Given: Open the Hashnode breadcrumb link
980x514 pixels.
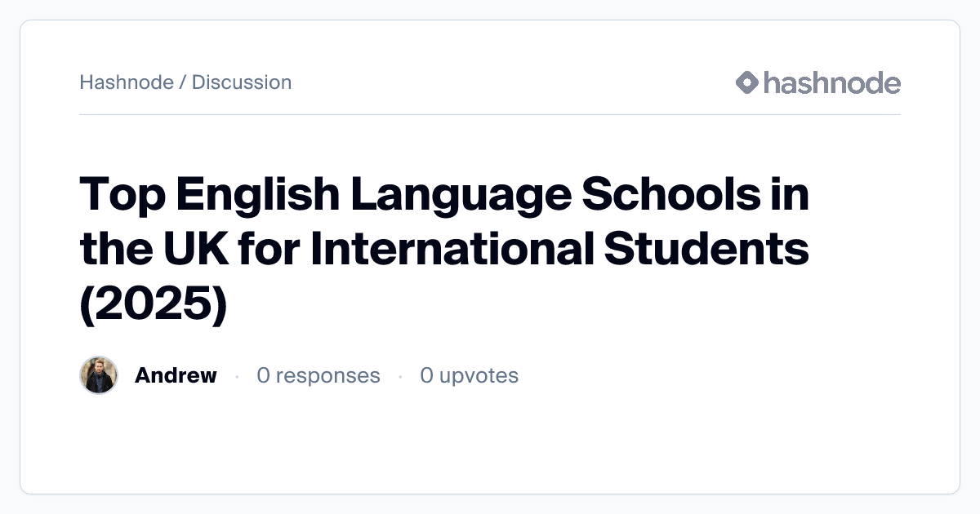Looking at the screenshot, I should tap(126, 82).
